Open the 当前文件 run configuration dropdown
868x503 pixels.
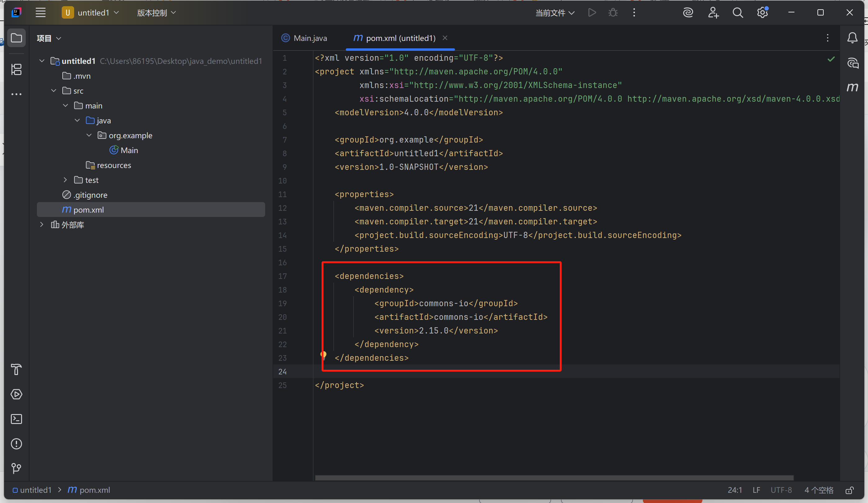(554, 13)
